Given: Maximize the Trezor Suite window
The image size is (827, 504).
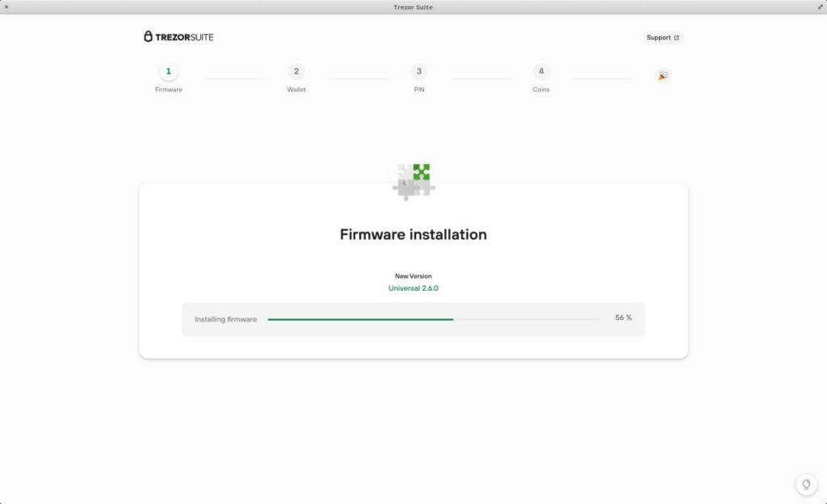Looking at the screenshot, I should [x=821, y=6].
